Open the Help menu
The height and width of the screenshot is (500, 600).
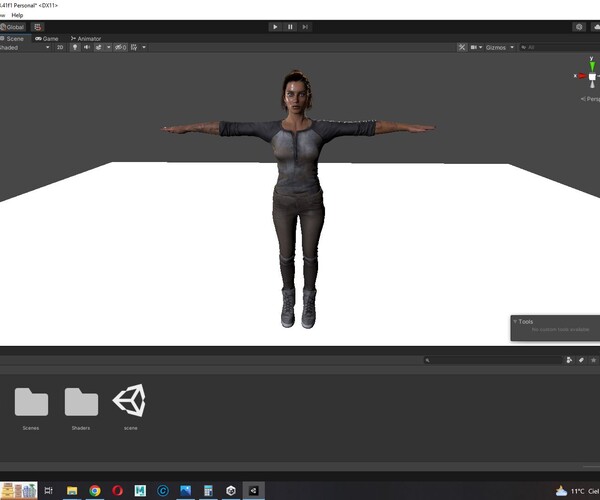click(x=17, y=15)
